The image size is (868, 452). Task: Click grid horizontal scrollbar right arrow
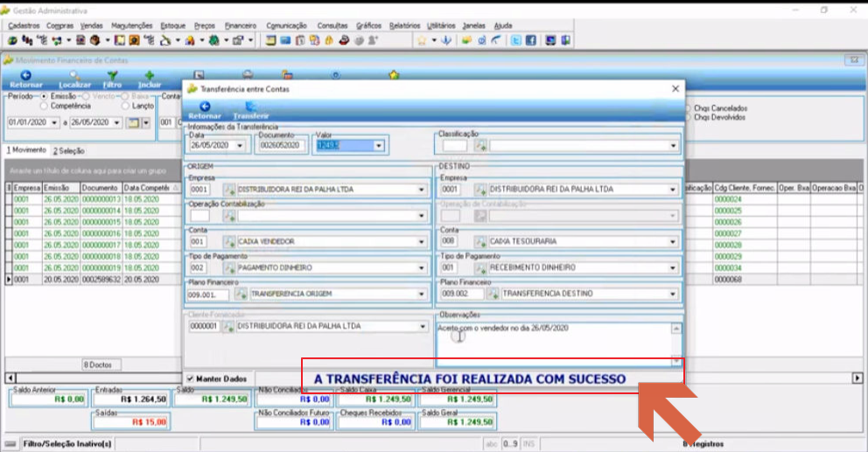click(x=857, y=378)
